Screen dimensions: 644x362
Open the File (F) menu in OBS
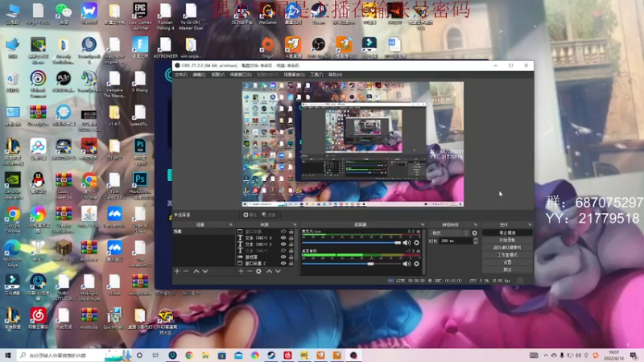tap(180, 75)
